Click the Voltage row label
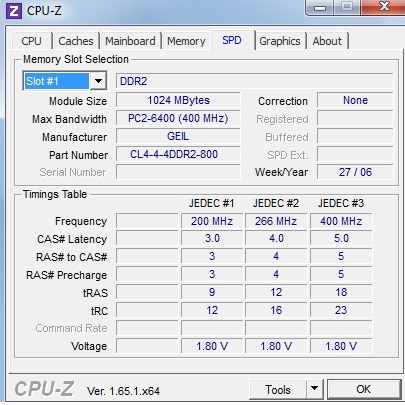405x405 pixels. point(89,346)
